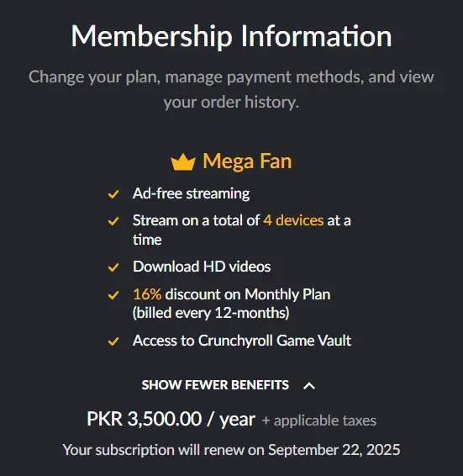
Task: Click the checkmark beside 16% discount benefit
Action: pyautogui.click(x=113, y=295)
